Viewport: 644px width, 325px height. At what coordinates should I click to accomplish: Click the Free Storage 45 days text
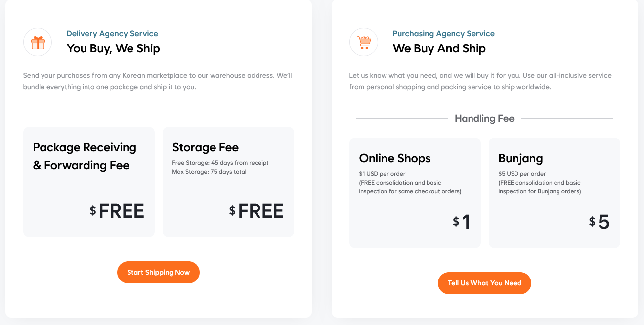220,162
